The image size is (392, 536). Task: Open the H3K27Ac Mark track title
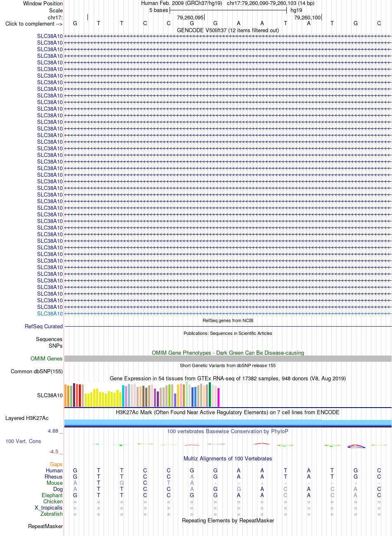point(228,412)
